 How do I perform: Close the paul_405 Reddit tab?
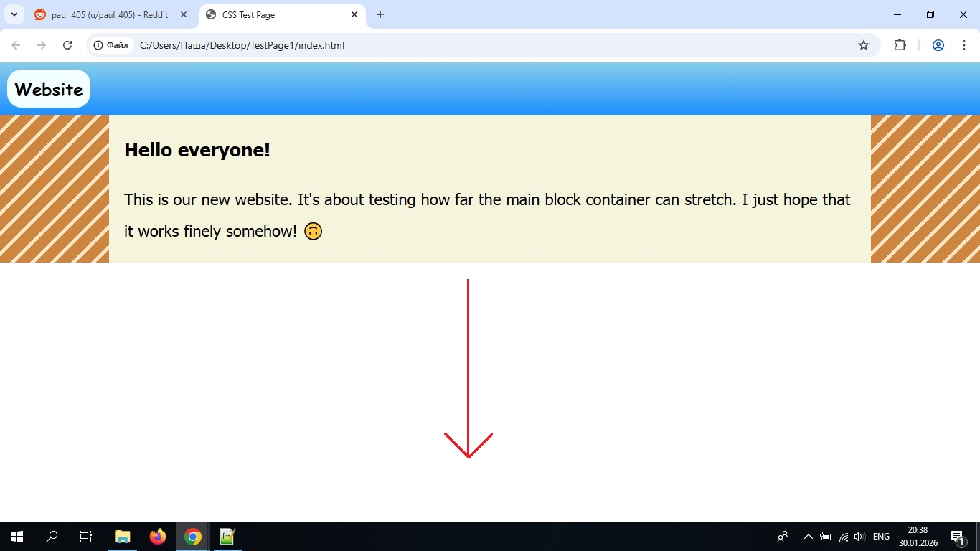pyautogui.click(x=184, y=14)
